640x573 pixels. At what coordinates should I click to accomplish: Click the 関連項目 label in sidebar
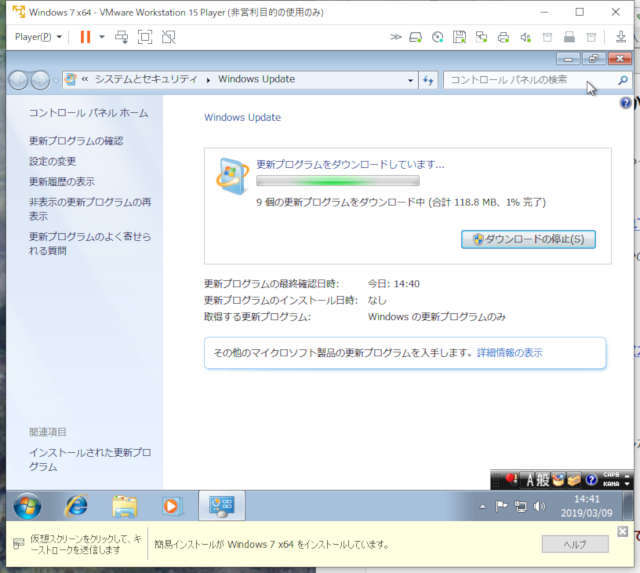click(47, 432)
